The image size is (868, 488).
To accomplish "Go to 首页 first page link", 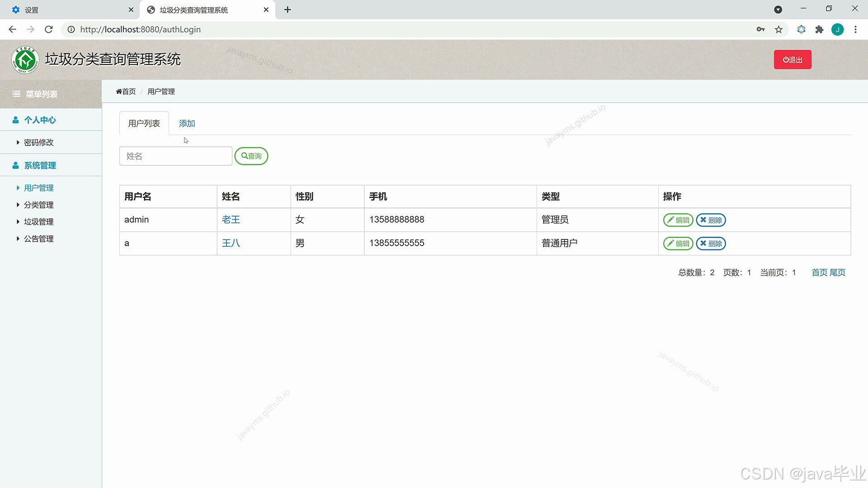I will (x=819, y=272).
